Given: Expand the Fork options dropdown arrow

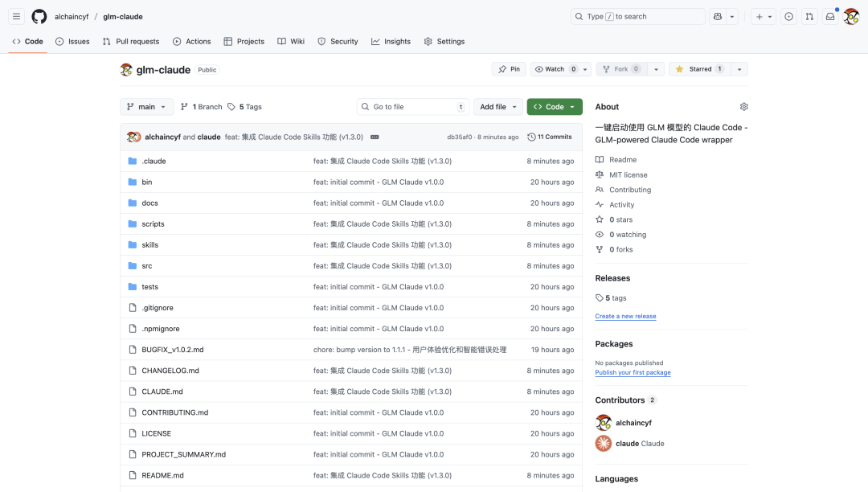Looking at the screenshot, I should 656,69.
